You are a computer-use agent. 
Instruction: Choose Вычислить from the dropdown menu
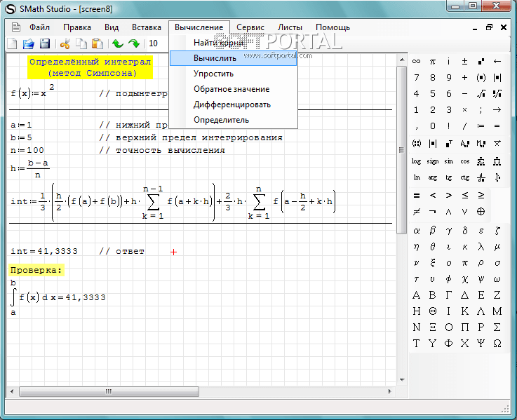point(234,58)
